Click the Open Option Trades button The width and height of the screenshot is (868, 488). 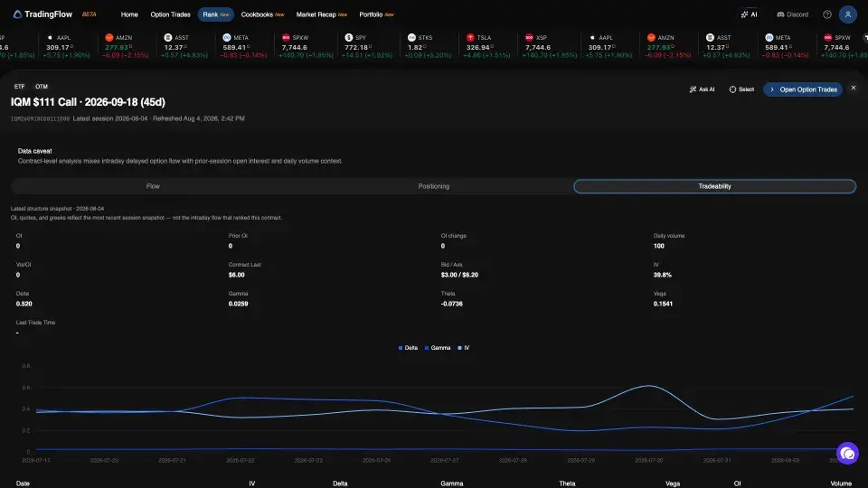(803, 89)
